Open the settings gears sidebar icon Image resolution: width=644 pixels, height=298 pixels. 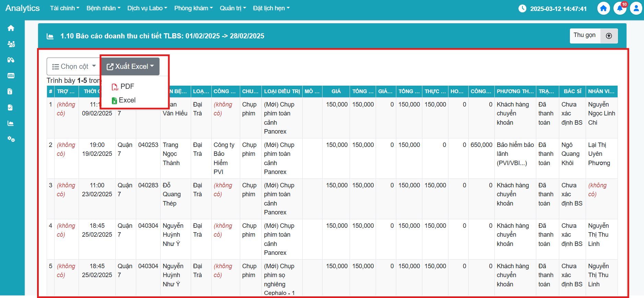[11, 139]
